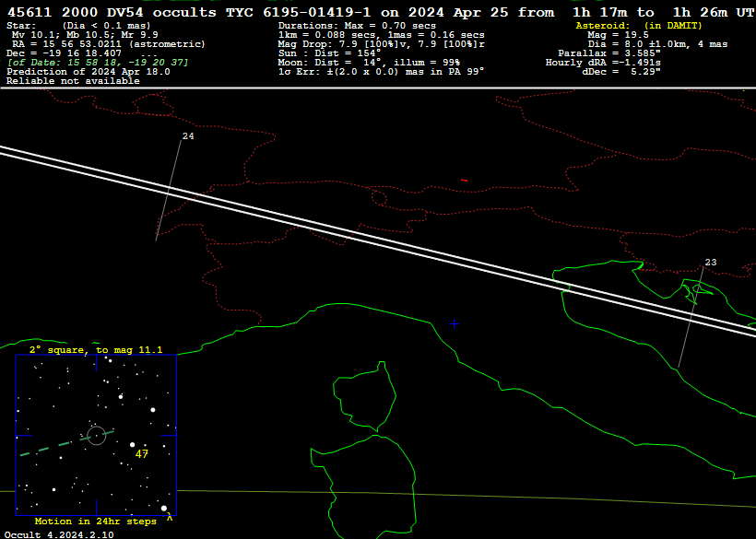Click 'Reliable not available' text
This screenshot has width=756, height=539.
73,81
